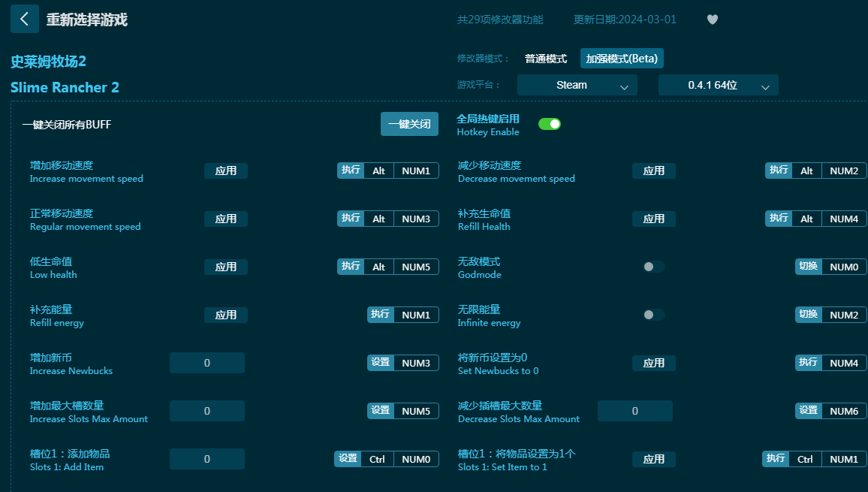
Task: Click NUM2 key for Decrease movement speed
Action: (844, 171)
